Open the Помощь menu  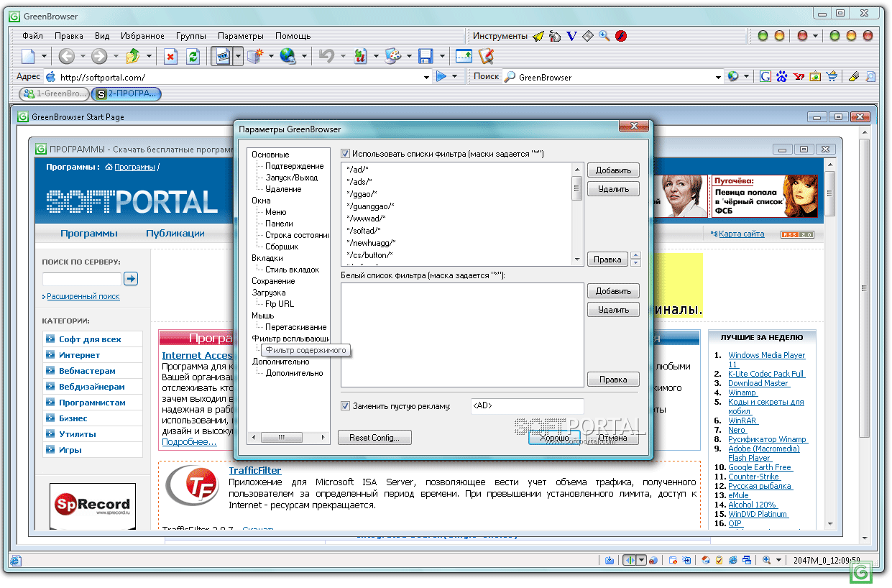tap(293, 36)
